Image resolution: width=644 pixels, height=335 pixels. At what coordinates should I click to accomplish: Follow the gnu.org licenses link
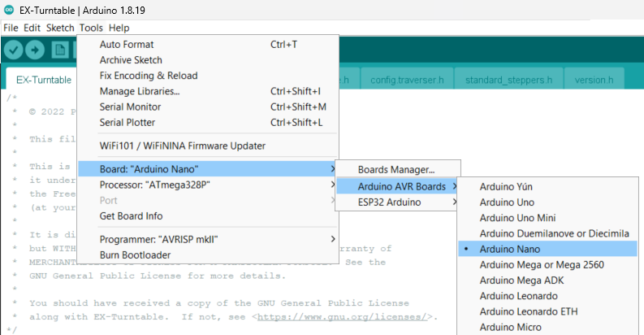coord(344,315)
